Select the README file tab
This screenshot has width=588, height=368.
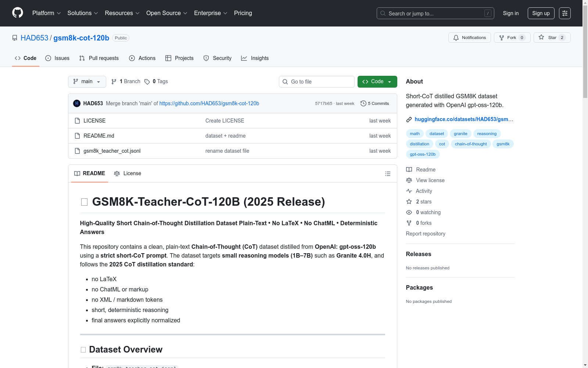[90, 173]
